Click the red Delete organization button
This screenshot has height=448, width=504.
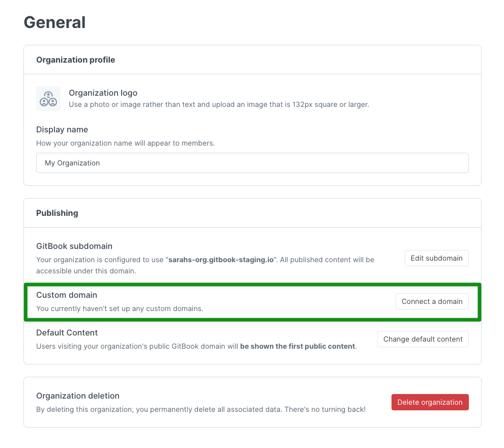click(x=430, y=402)
